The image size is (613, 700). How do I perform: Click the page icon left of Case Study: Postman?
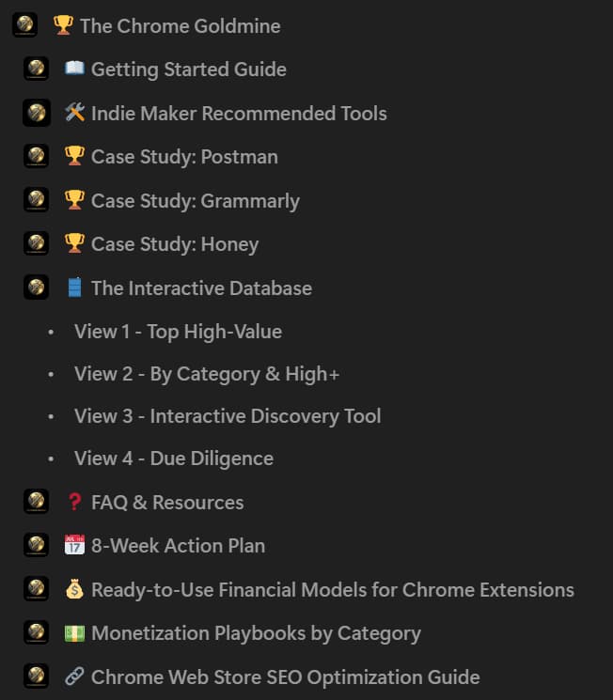[37, 156]
